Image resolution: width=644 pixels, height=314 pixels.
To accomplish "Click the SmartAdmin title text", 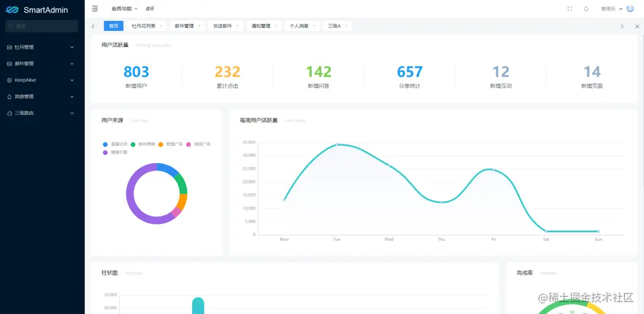I will (x=45, y=10).
